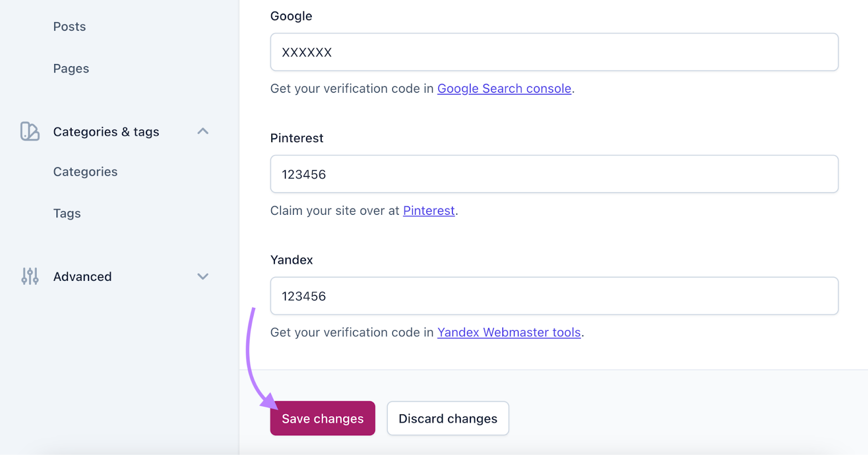The height and width of the screenshot is (455, 868).
Task: Click the Advanced settings sliders icon
Action: pos(29,277)
